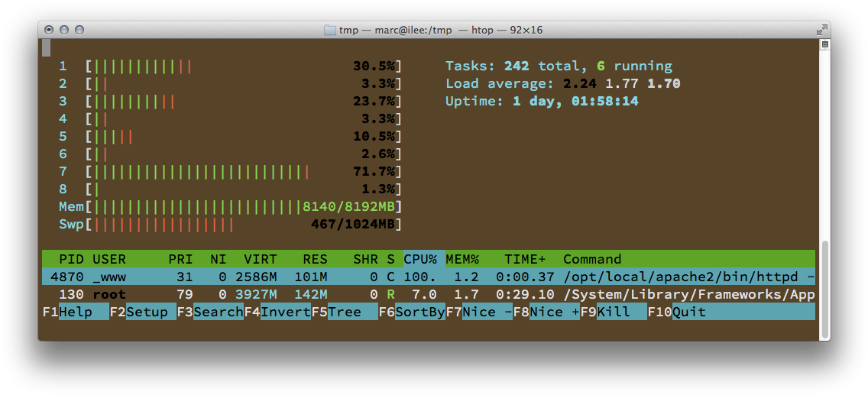Screen dimensions: 868x395
Task: Choose F9 Kill for selected process
Action: click(x=613, y=312)
